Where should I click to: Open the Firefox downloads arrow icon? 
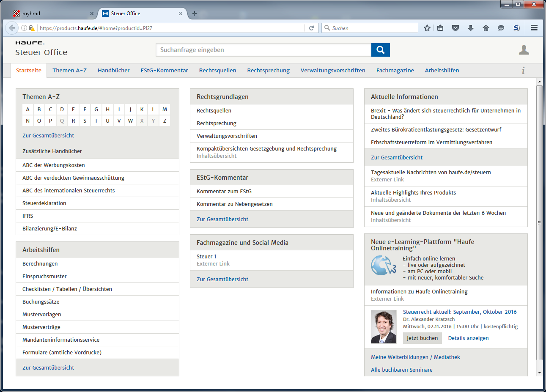pyautogui.click(x=470, y=28)
